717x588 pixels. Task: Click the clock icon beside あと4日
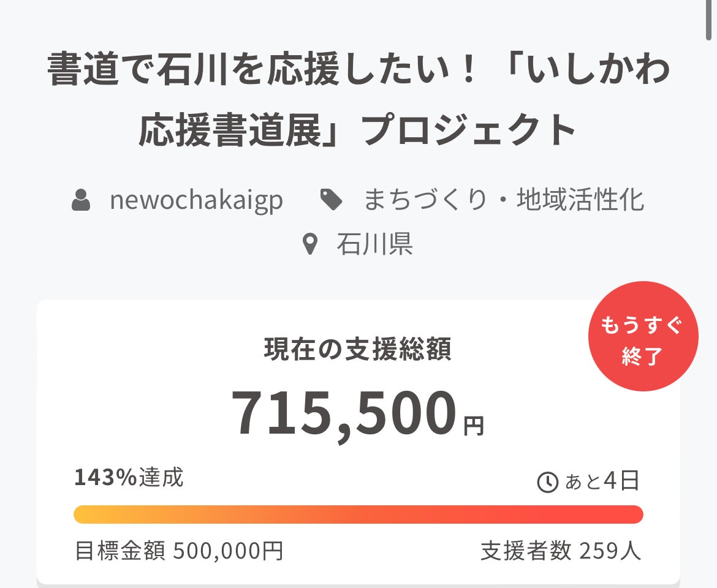[547, 483]
